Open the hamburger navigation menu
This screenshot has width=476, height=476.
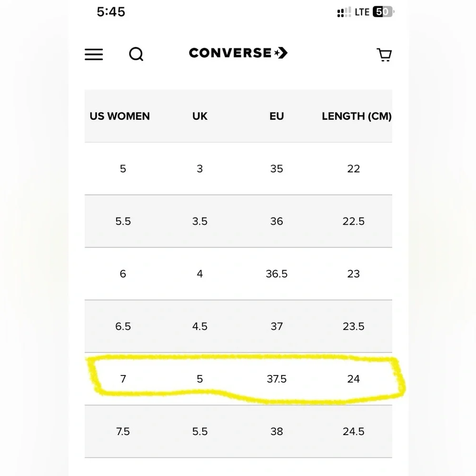(94, 54)
